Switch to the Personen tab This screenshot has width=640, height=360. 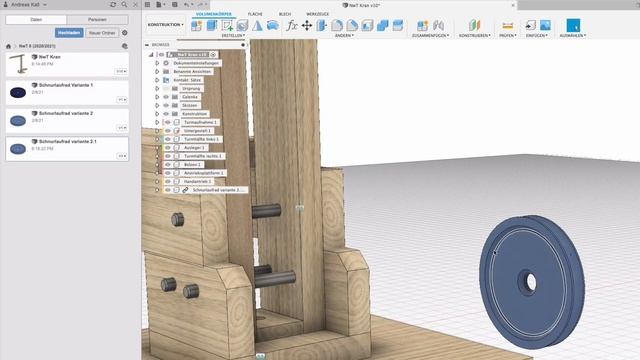[x=98, y=19]
